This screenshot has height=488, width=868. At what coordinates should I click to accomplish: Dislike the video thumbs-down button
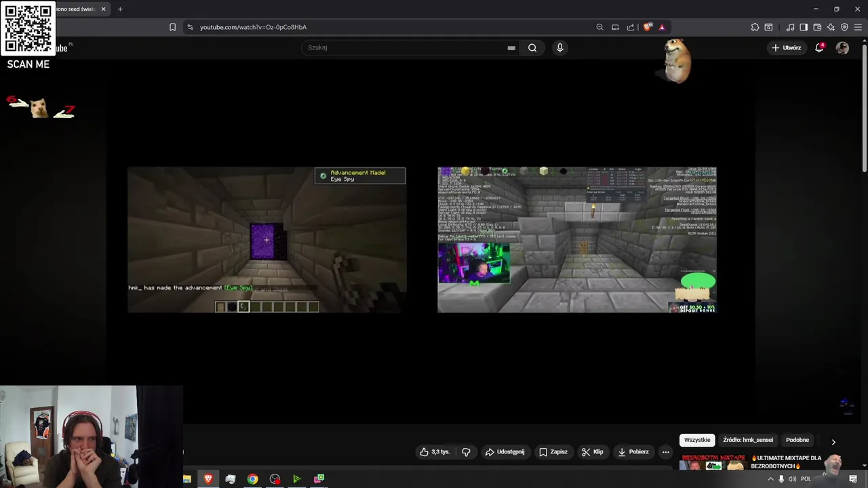pyautogui.click(x=466, y=451)
